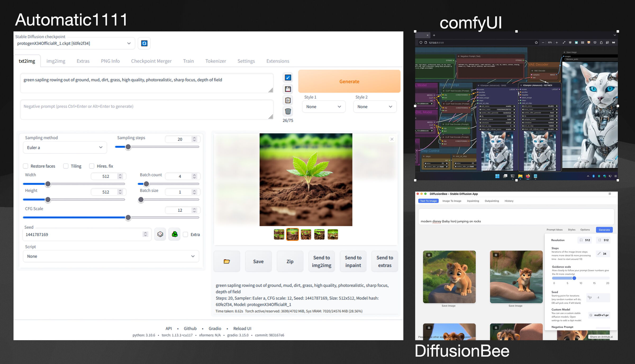Click Send to inpaint button

353,261
